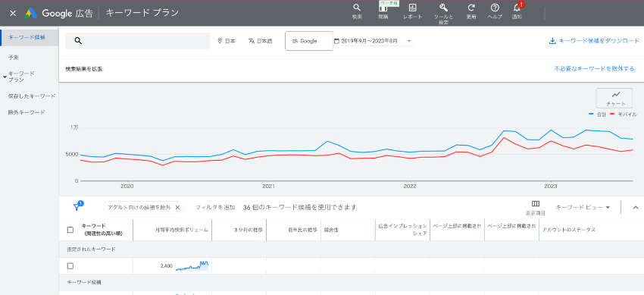Click the filter funnel icon
Screen dimensions: 644x295
[x=77, y=207]
